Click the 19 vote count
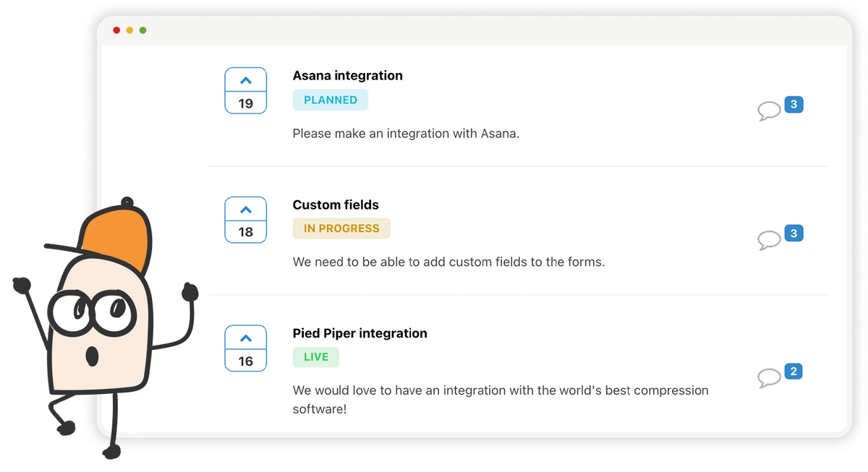The image size is (868, 472). [246, 103]
